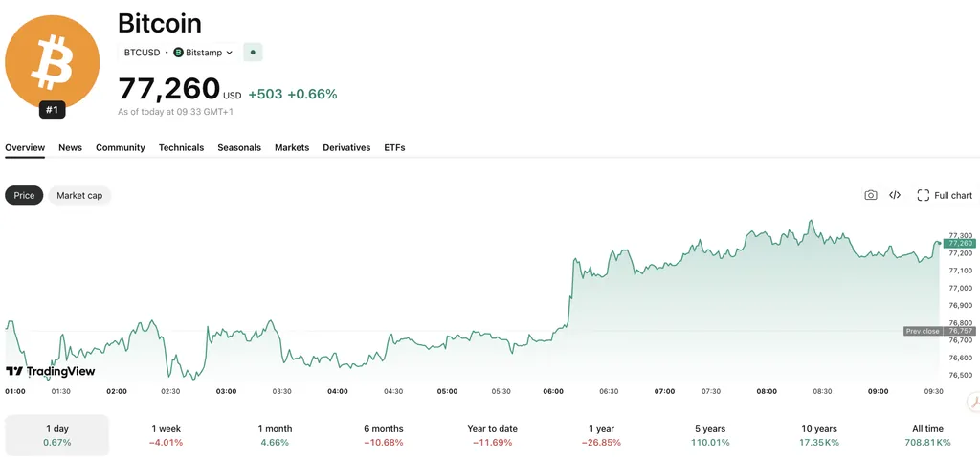Viewport: 980px width, 457px height.
Task: Click the BTCUSD ticker symbol
Action: coord(142,53)
